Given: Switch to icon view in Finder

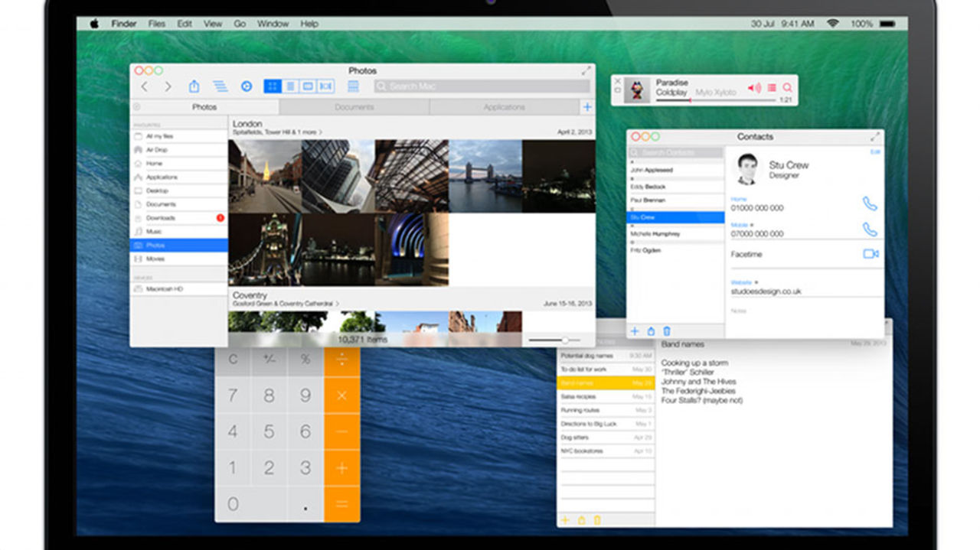Looking at the screenshot, I should pyautogui.click(x=272, y=86).
